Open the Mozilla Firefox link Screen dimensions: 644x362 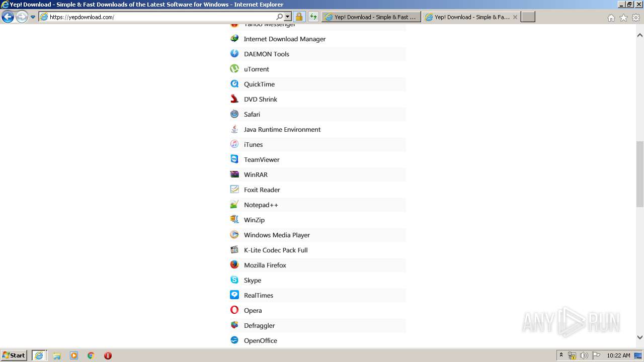pyautogui.click(x=265, y=265)
